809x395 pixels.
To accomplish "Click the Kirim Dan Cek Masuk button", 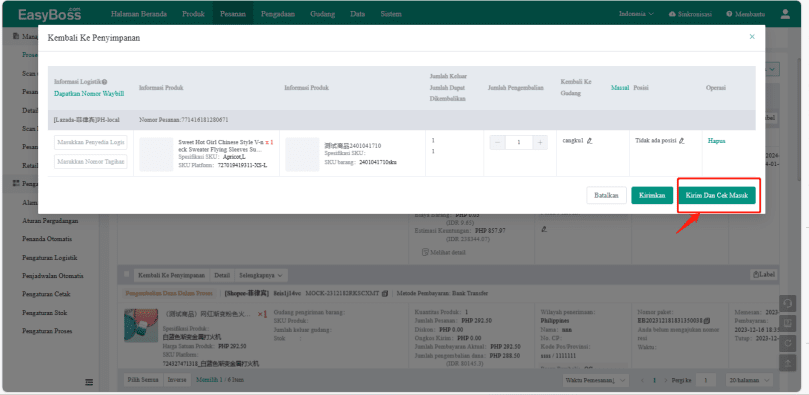I will [x=720, y=195].
